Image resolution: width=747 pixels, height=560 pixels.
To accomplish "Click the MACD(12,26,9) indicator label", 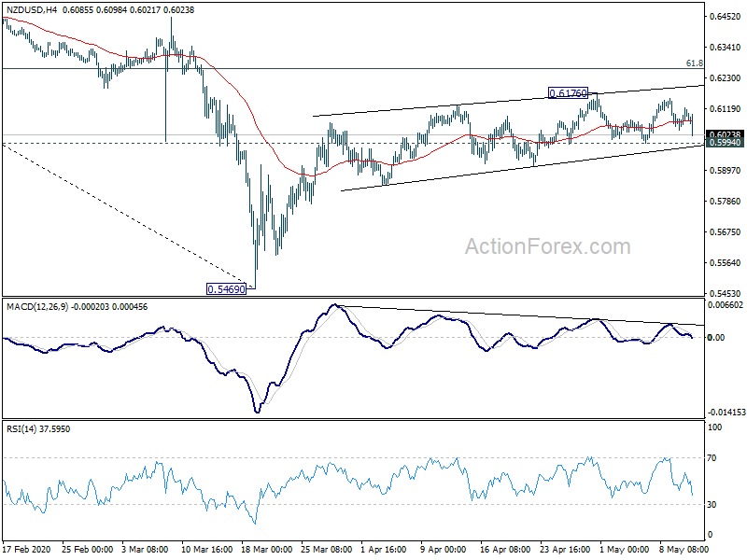I will coord(78,307).
